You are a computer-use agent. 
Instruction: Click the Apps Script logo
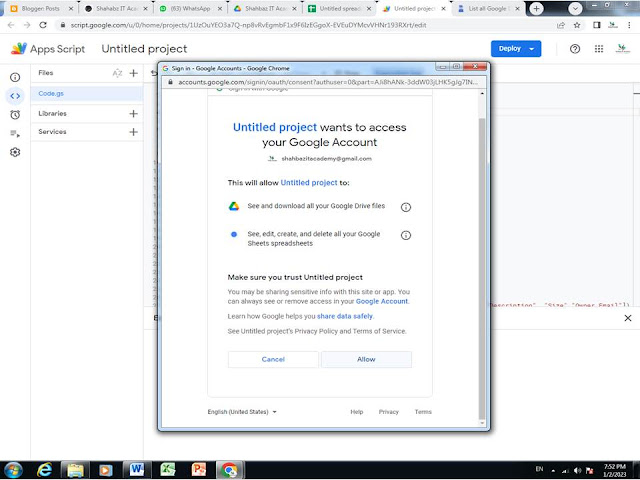[19, 49]
